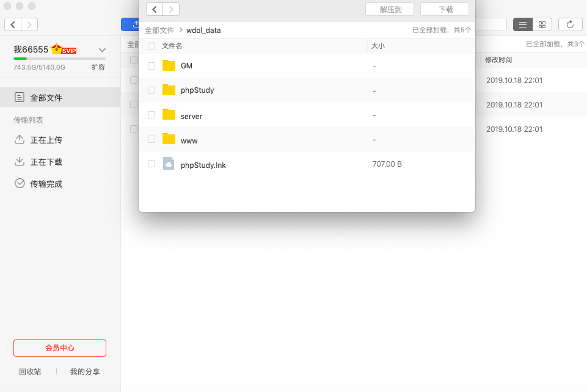Expand the account dropdown chevron
The height and width of the screenshot is (392, 587).
click(x=102, y=50)
